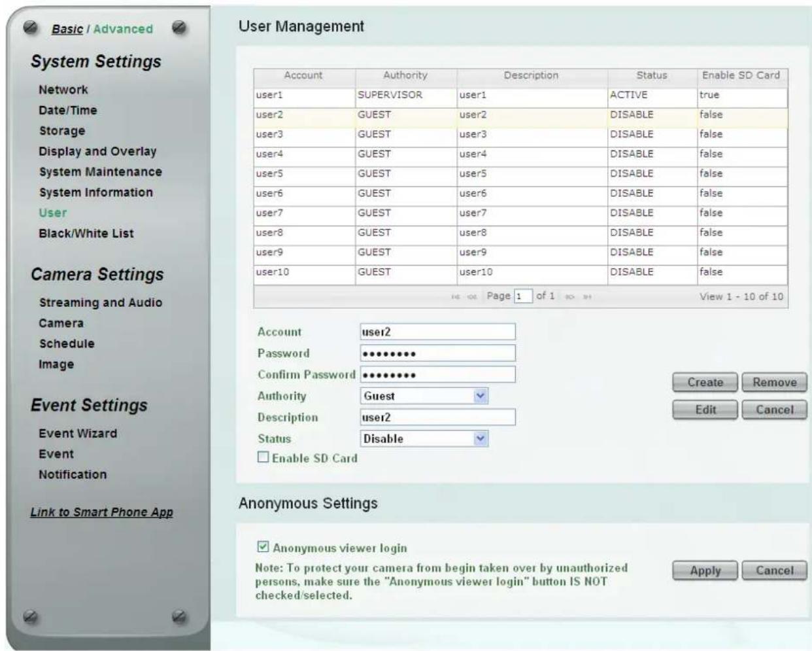Open Display and Overlay settings
812x651 pixels.
coord(97,151)
